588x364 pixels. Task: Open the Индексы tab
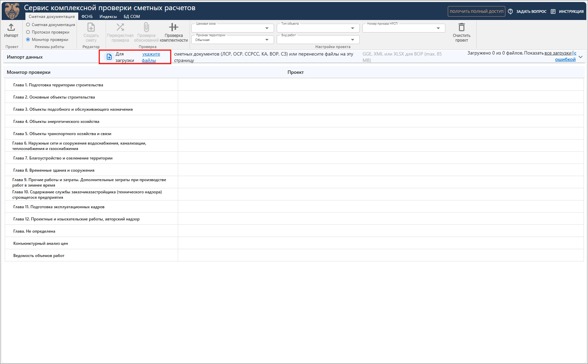[108, 17]
